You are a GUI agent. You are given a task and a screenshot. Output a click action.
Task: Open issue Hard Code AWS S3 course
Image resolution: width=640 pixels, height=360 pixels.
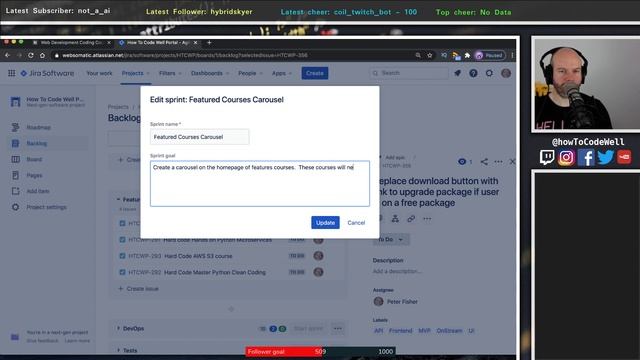coord(198,256)
